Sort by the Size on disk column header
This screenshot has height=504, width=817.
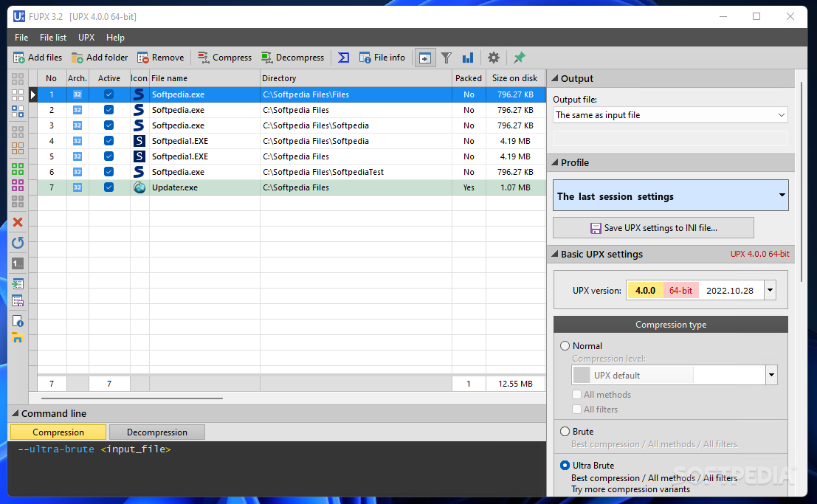515,78
